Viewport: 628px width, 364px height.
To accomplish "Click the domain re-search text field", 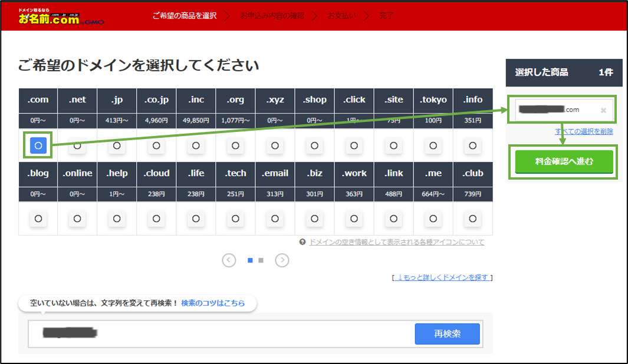I will (x=222, y=334).
